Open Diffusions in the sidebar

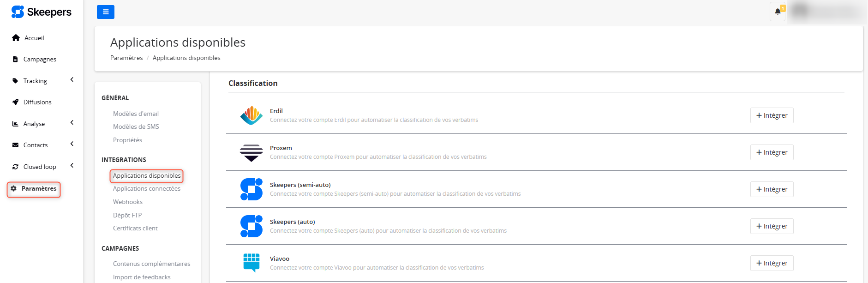(37, 102)
